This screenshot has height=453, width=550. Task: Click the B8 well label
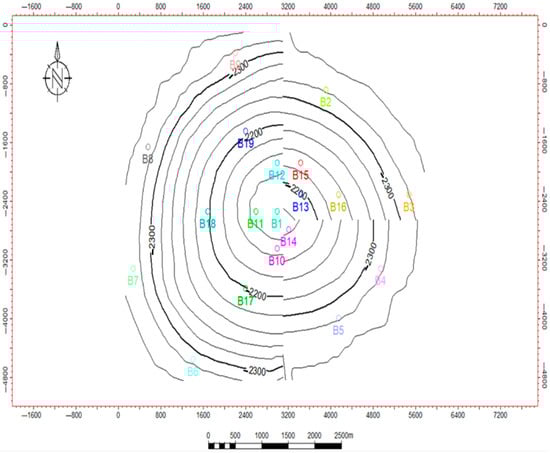pyautogui.click(x=148, y=159)
